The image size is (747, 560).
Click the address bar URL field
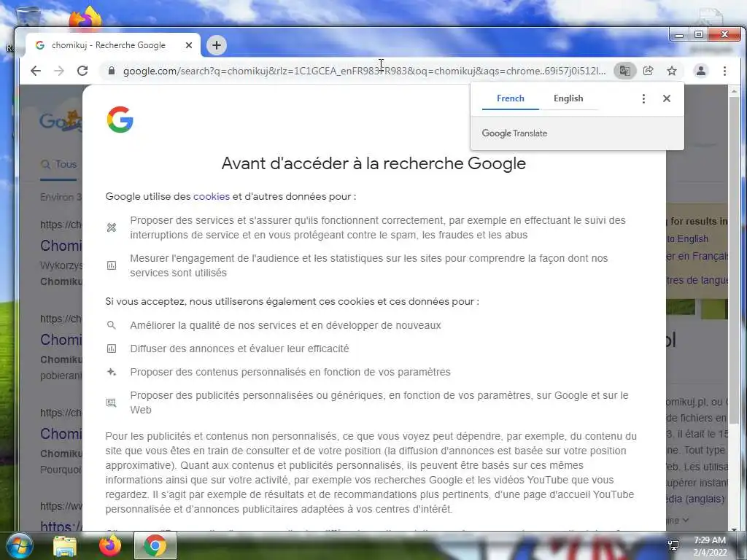(x=365, y=71)
